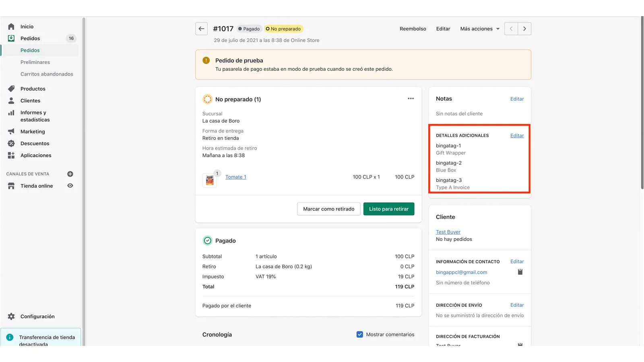Click the 16 orders count badge
This screenshot has height=362, width=644.
coord(71,38)
